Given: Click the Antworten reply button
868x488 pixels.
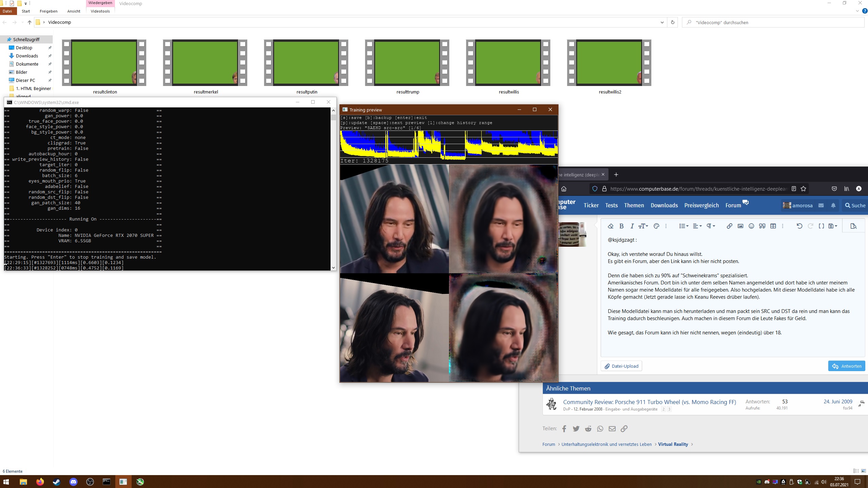Looking at the screenshot, I should point(847,366).
